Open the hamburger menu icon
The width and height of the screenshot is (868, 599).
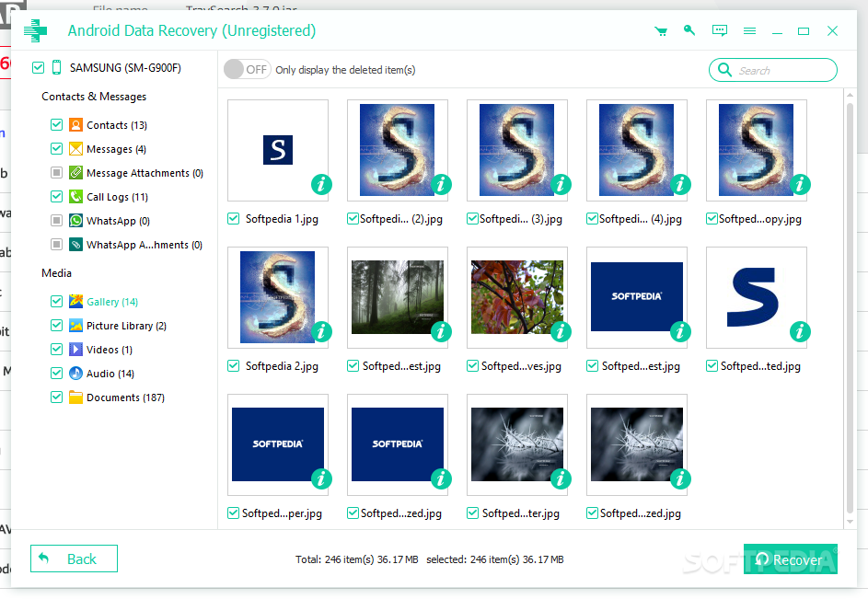pos(749,31)
